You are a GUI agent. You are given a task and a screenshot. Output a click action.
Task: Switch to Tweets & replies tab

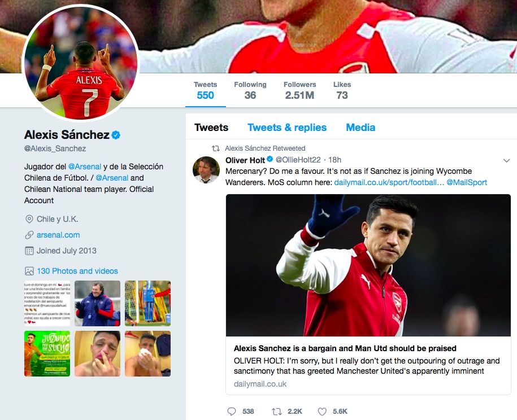click(x=287, y=128)
